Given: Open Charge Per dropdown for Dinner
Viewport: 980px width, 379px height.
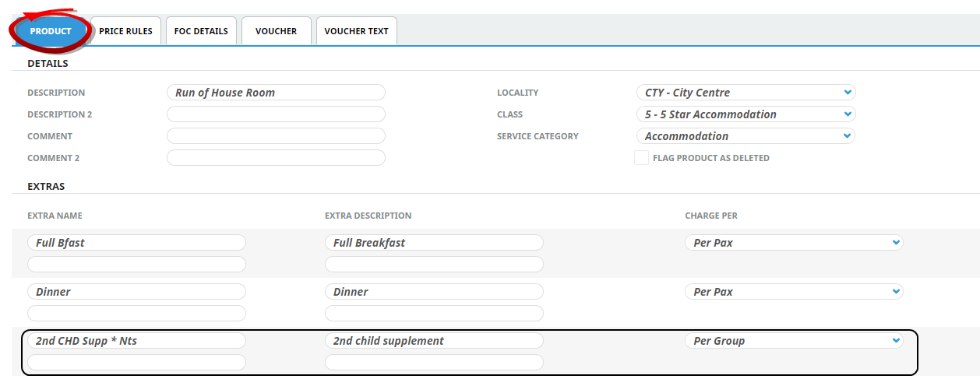Looking at the screenshot, I should 793,292.
